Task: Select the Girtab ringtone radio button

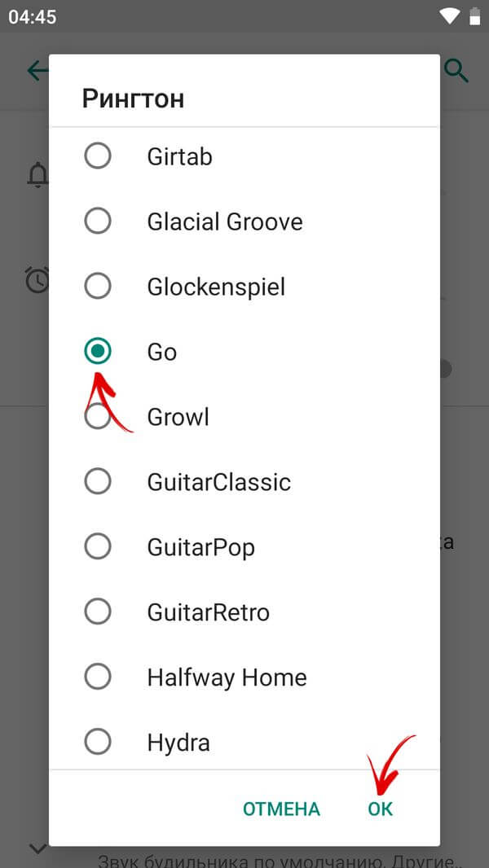Action: 98,156
